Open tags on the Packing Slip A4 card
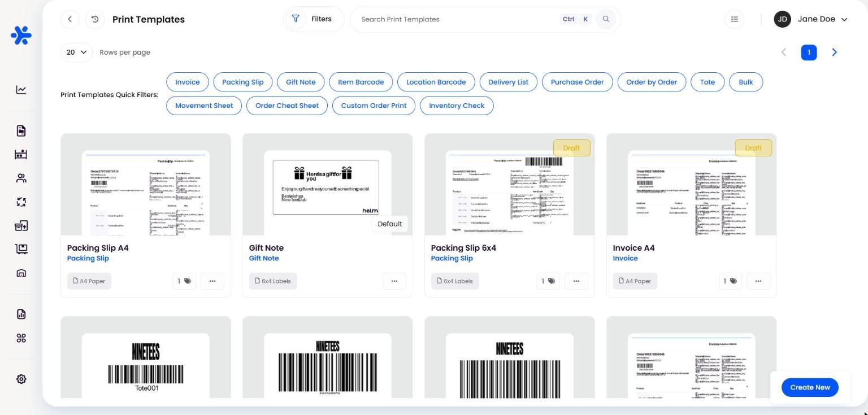Viewport: 868px width, 415px height. (184, 281)
